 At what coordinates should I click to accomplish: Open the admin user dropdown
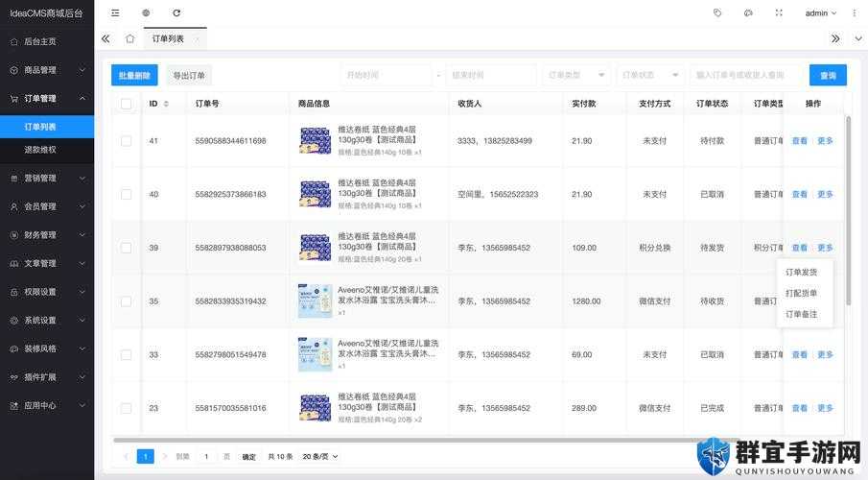pyautogui.click(x=820, y=12)
